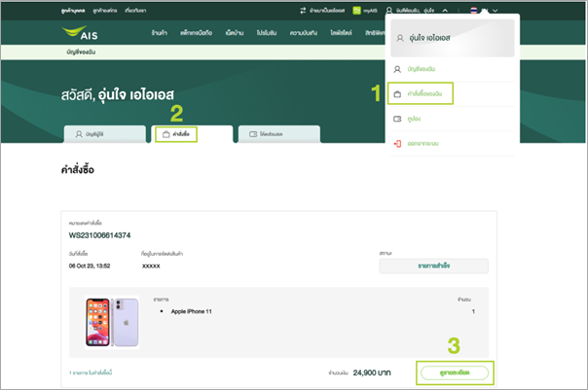Click the myAIS link text
The height and width of the screenshot is (390, 588).
point(370,11)
